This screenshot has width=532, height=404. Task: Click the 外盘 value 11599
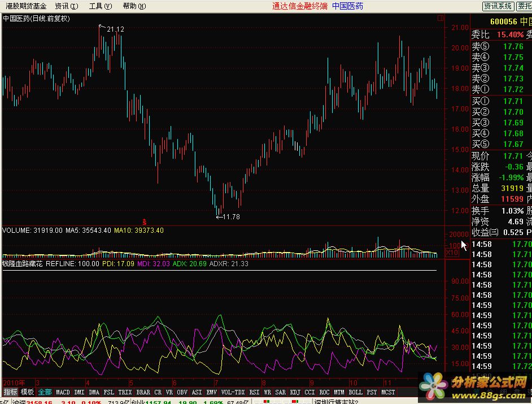pos(512,199)
